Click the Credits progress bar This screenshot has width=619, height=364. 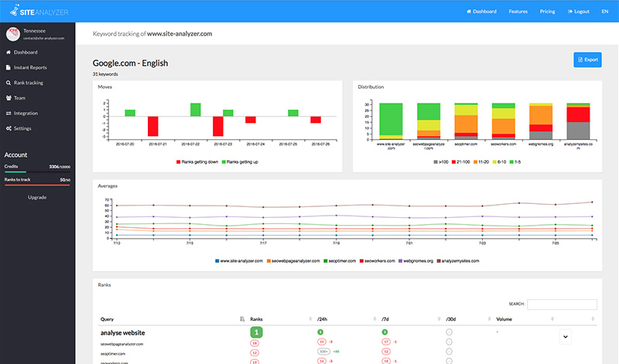(x=37, y=172)
